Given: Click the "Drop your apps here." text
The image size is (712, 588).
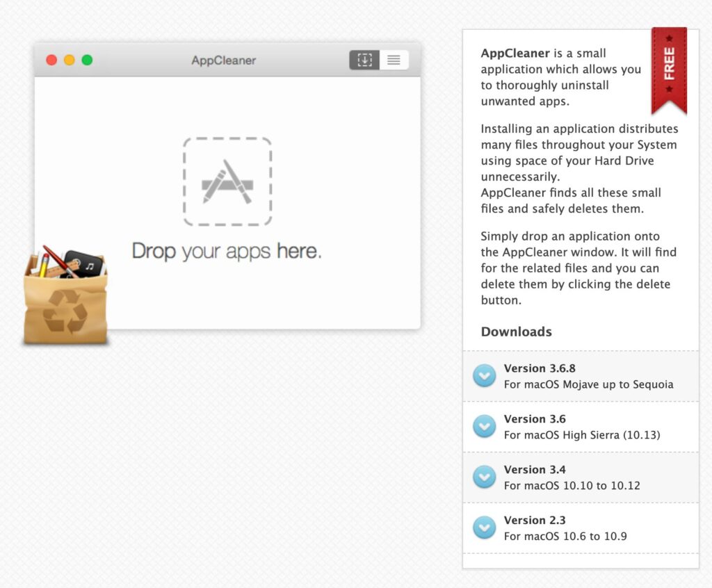Looking at the screenshot, I should pos(227,251).
